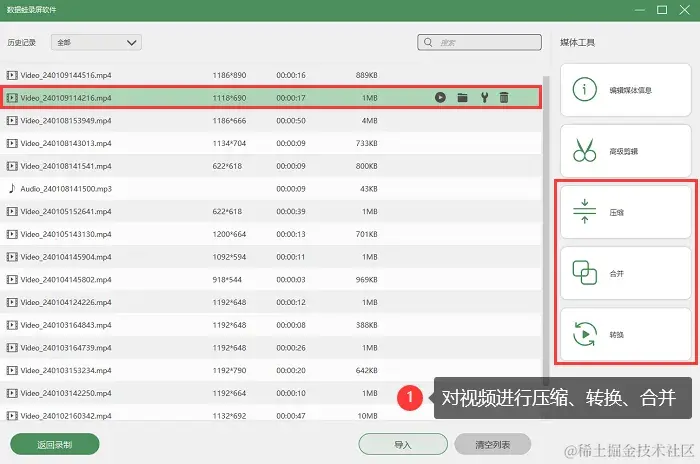The height and width of the screenshot is (464, 700).
Task: Click the 导入 import button
Action: [x=403, y=444]
